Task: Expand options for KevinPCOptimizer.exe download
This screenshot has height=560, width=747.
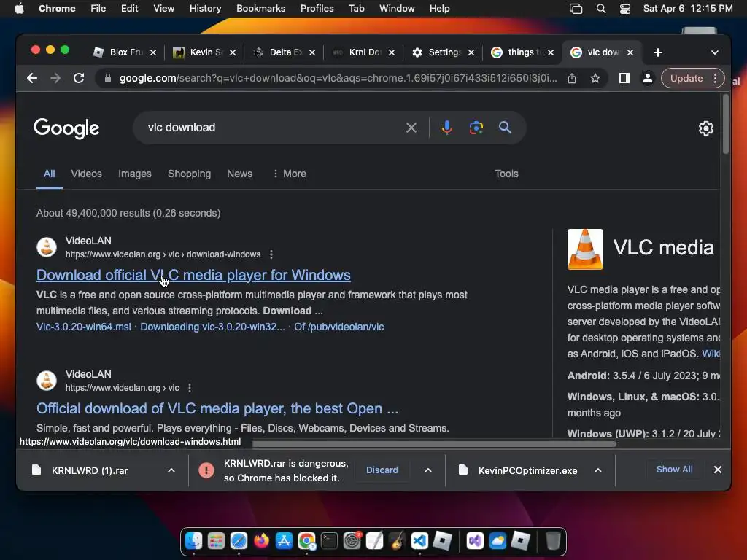Action: point(598,470)
